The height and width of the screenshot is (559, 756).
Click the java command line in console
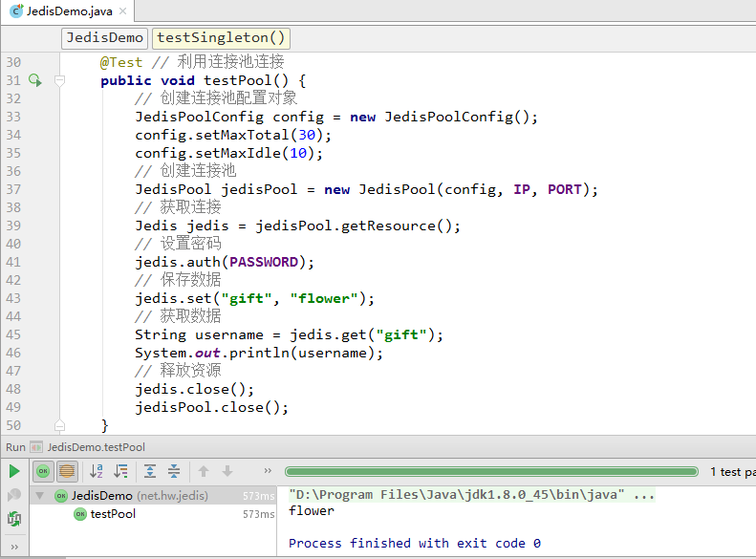tap(471, 495)
